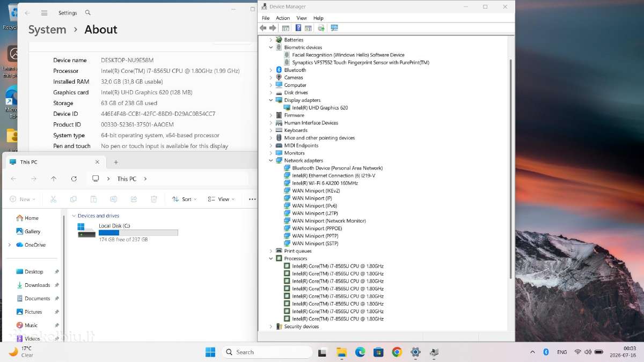Click the Settings window search icon
The height and width of the screenshot is (362, 644).
coord(88,12)
